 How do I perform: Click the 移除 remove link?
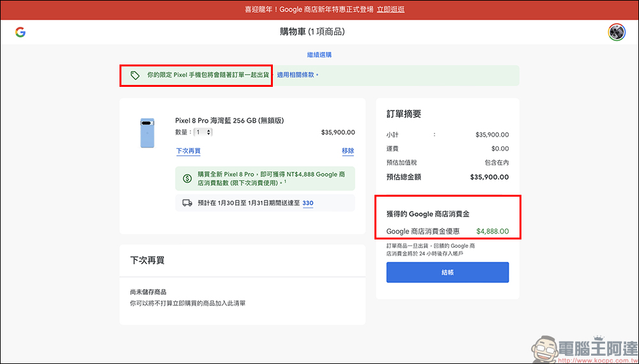(x=348, y=151)
